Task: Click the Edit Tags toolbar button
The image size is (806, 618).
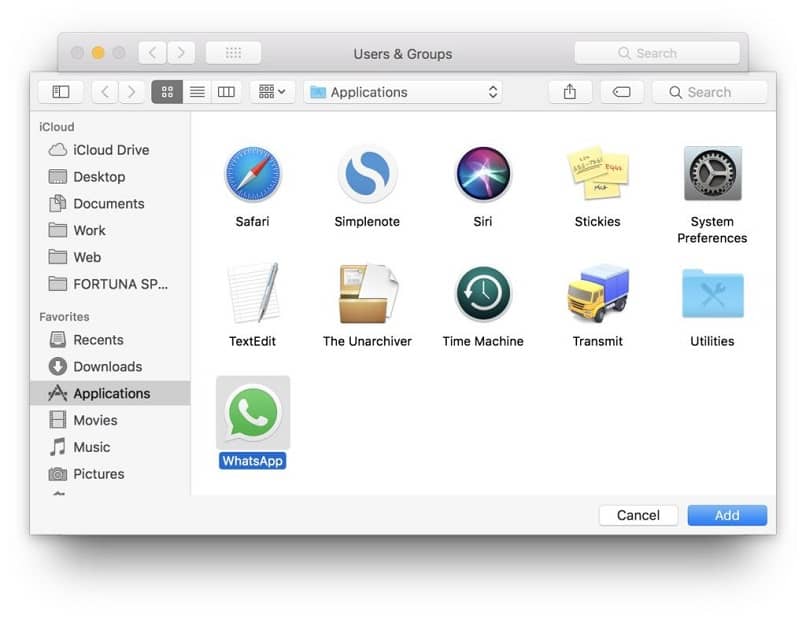Action: (x=621, y=92)
